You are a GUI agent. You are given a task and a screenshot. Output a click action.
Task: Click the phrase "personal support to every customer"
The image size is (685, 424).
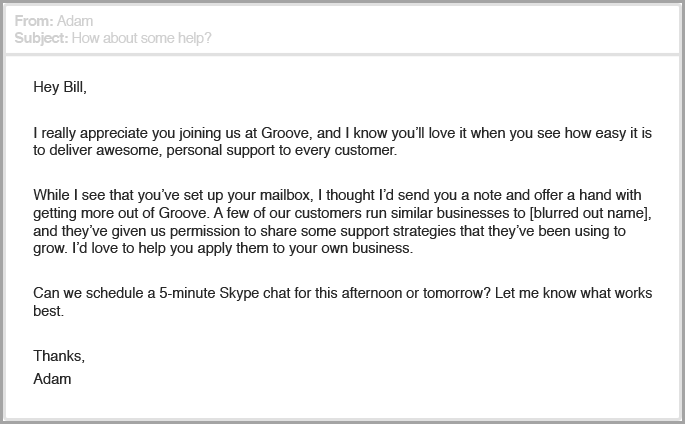coord(280,150)
